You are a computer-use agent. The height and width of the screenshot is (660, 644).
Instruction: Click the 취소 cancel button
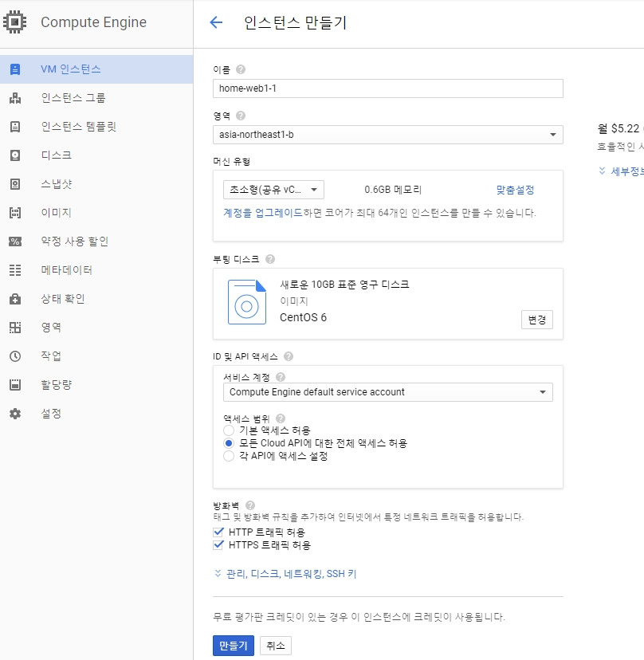pos(276,646)
